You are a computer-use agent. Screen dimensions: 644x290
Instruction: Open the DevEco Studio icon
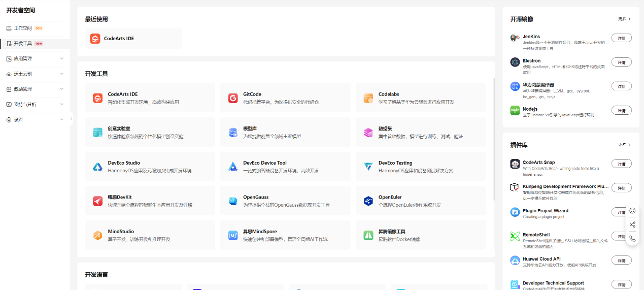98,167
